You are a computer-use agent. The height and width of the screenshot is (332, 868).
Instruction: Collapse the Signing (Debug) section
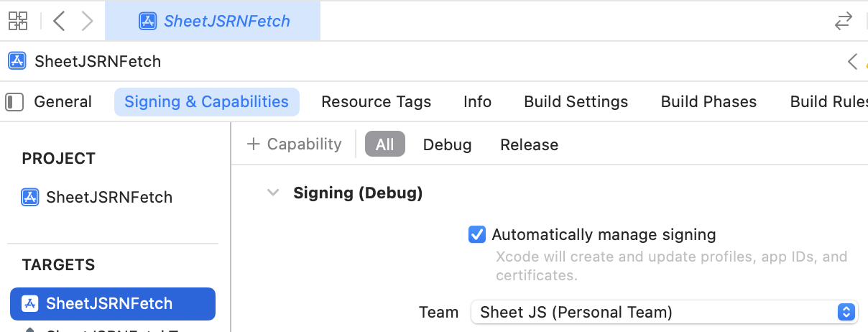(x=273, y=193)
